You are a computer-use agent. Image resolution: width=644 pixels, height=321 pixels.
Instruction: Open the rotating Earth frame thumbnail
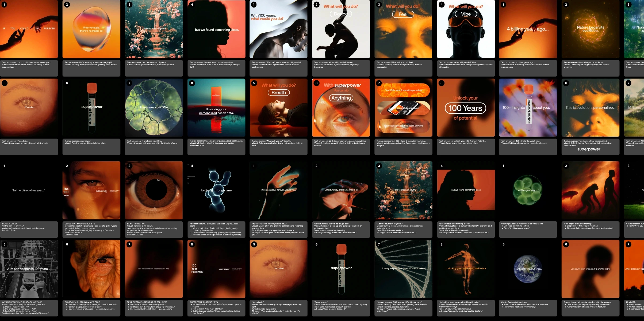(528, 269)
